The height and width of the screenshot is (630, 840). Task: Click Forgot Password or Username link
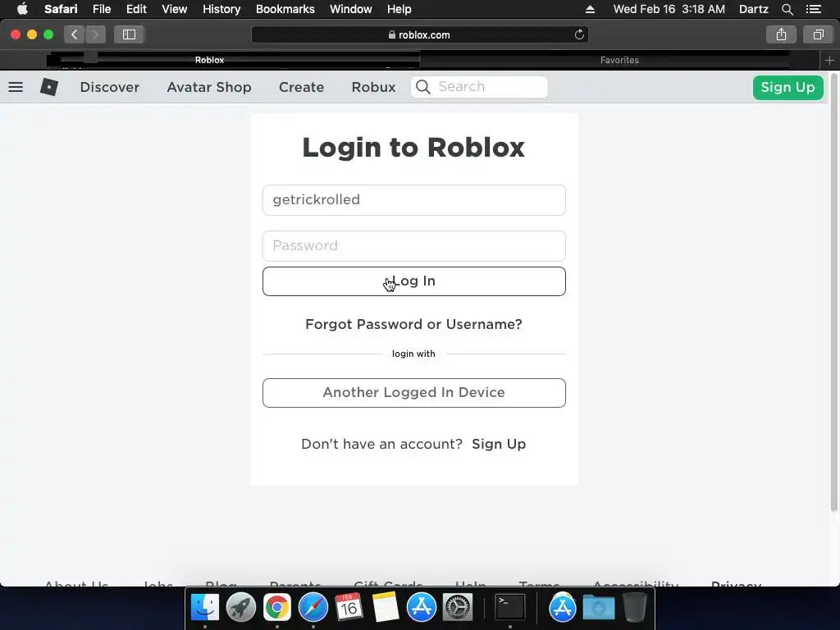(413, 324)
